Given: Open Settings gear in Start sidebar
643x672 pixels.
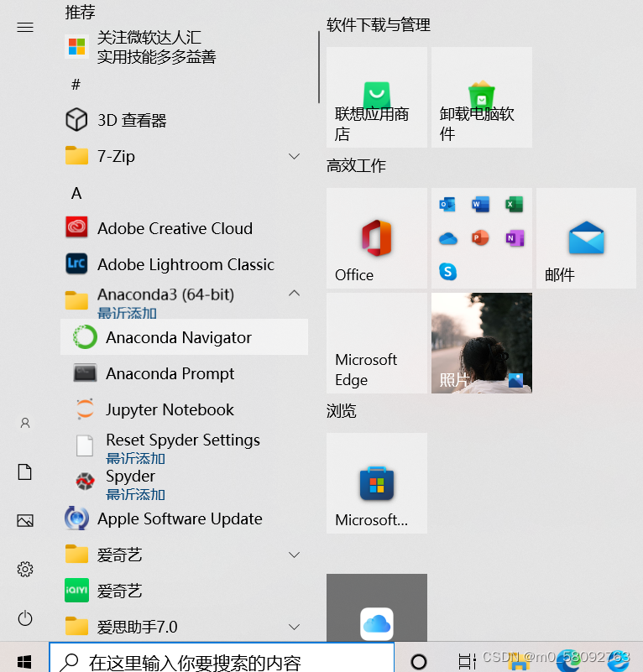Looking at the screenshot, I should click(25, 569).
